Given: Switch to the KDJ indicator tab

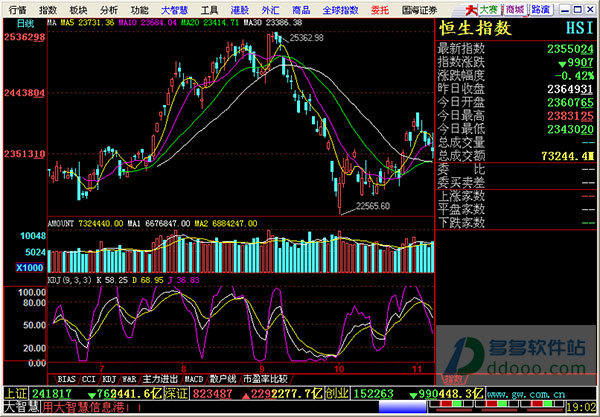Looking at the screenshot, I should coord(109,380).
